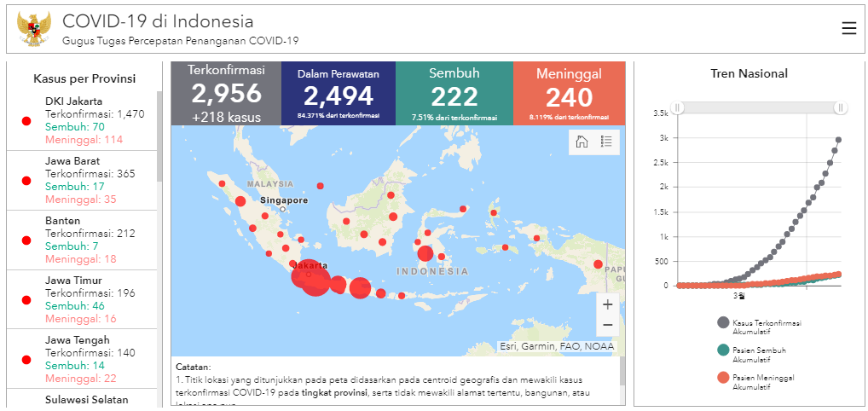
Task: Click the Papua bubble on the map
Action: (598, 264)
